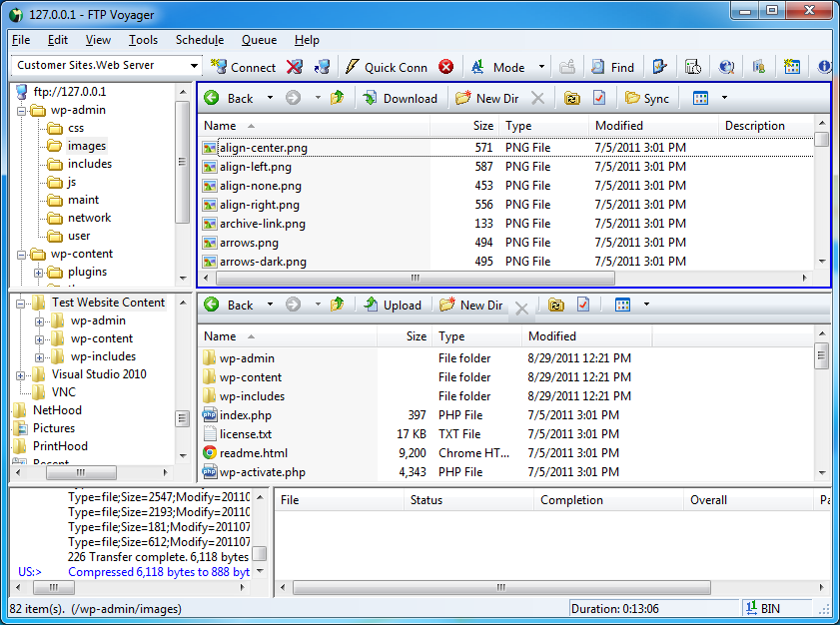840x625 pixels.
Task: Sort remote files by Modified column
Action: 653,126
